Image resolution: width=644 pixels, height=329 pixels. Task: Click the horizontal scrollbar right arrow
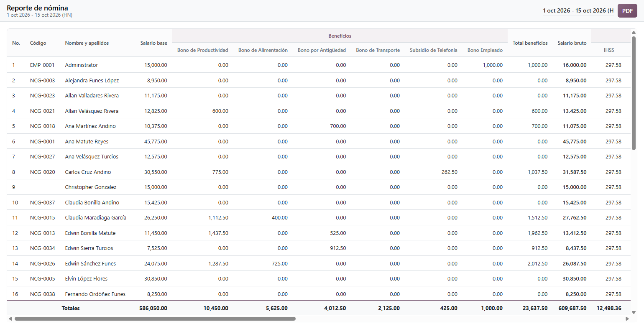pos(627,319)
